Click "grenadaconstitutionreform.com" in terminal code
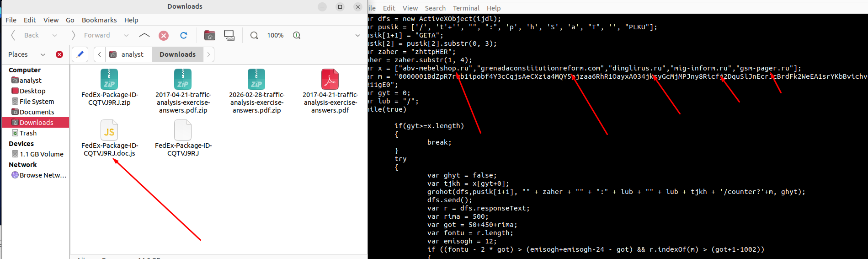This screenshot has width=868, height=259. [x=541, y=68]
